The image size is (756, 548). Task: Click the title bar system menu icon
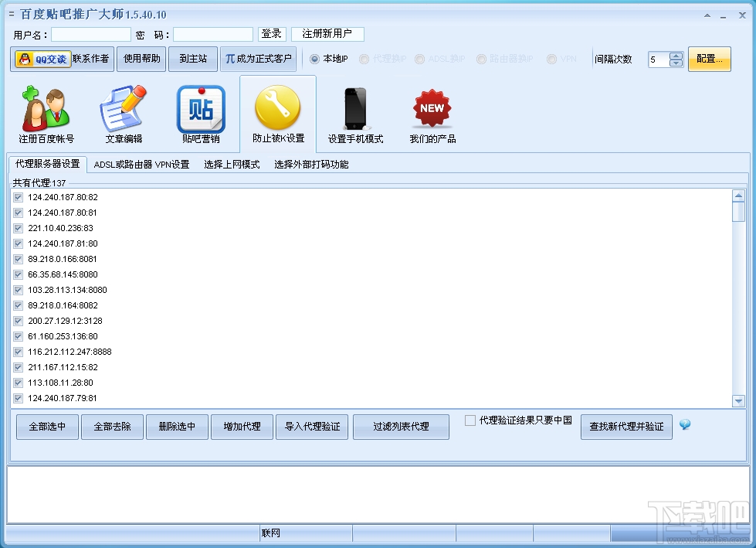(x=11, y=15)
